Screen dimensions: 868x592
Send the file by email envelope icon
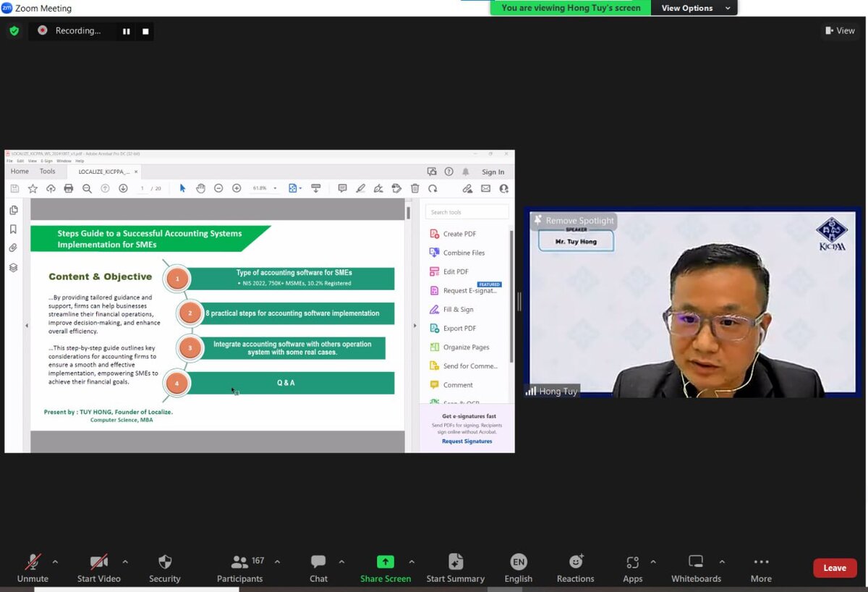[x=485, y=188]
